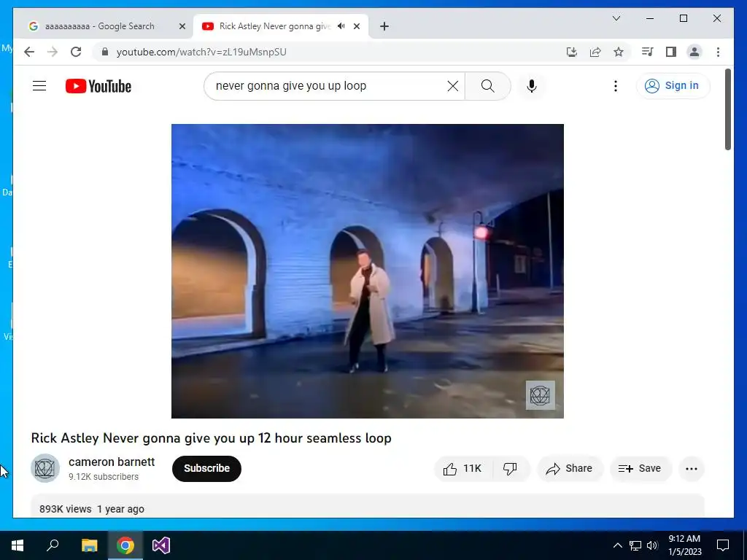This screenshot has height=560, width=747.
Task: Dislike the video with thumbs down
Action: pyautogui.click(x=510, y=469)
